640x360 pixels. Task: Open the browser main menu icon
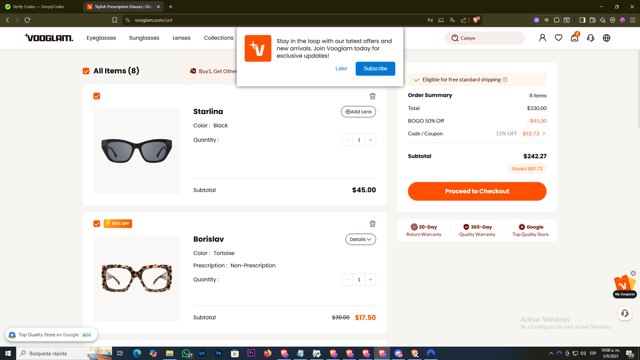(x=632, y=20)
